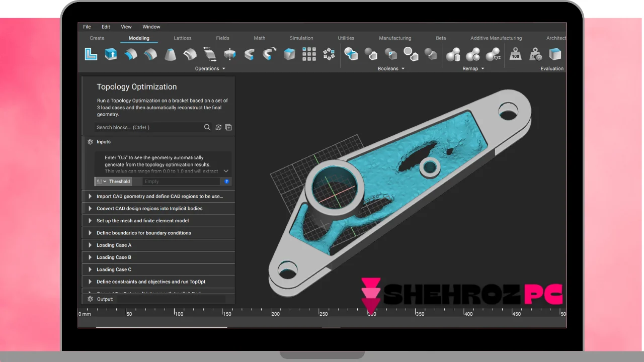Click the parallelogram with arrows transform icon

click(210, 54)
